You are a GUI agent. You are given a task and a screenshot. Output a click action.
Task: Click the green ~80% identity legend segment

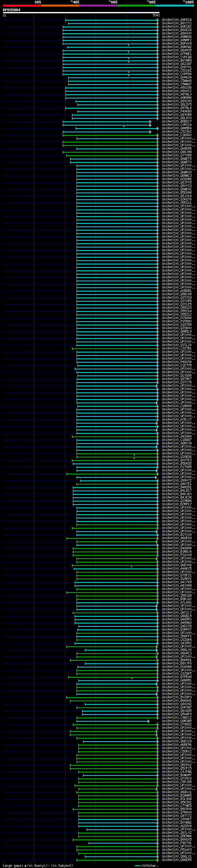[x=137, y=6]
